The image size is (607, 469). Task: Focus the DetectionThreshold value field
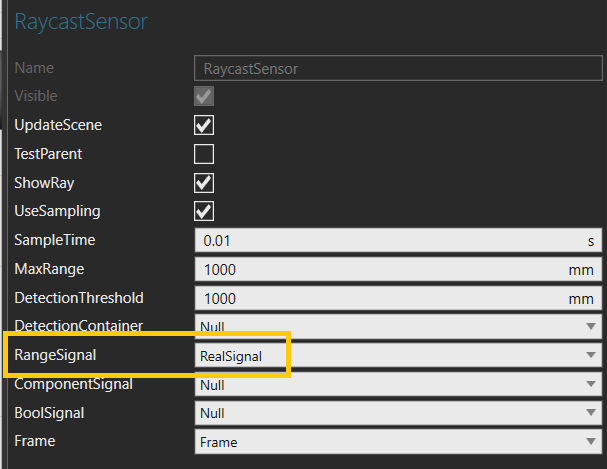coord(380,298)
